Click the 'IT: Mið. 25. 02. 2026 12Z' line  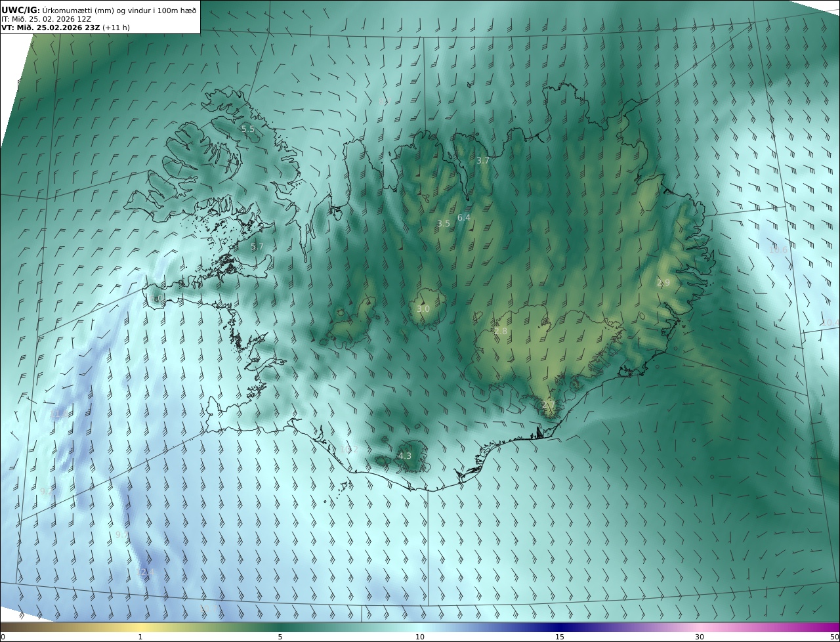click(x=46, y=19)
